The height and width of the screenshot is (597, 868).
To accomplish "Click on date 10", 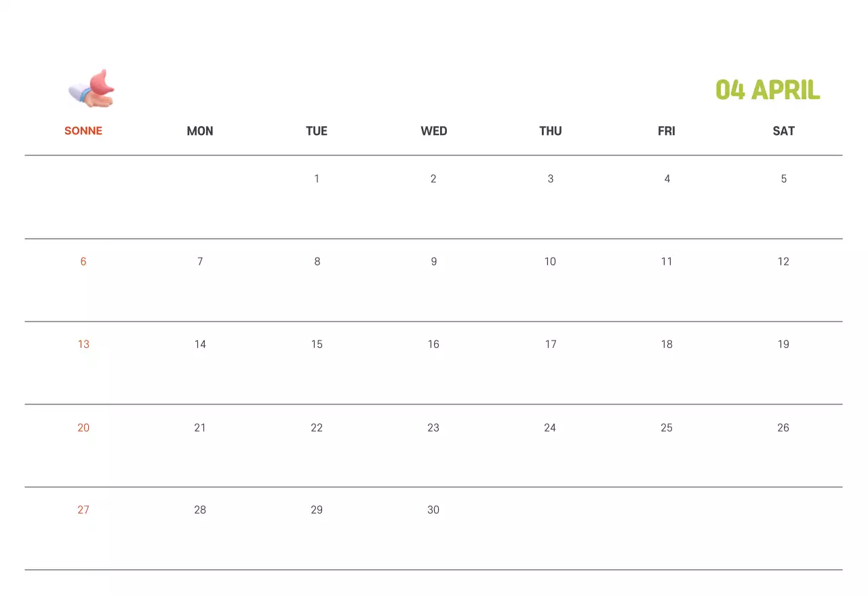I will click(x=550, y=261).
